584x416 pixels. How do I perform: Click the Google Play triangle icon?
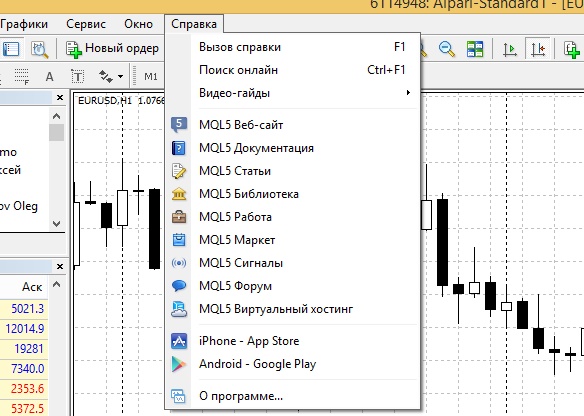(x=179, y=364)
